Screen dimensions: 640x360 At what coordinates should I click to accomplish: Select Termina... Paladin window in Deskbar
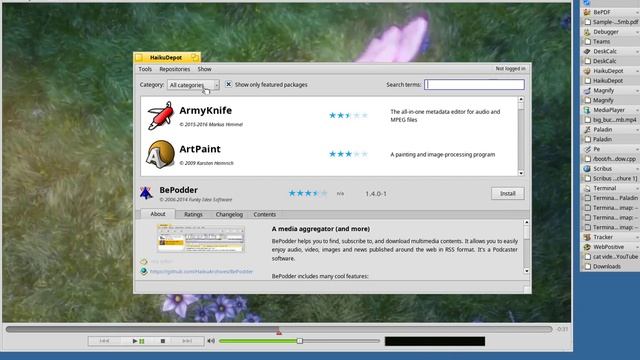coord(610,198)
